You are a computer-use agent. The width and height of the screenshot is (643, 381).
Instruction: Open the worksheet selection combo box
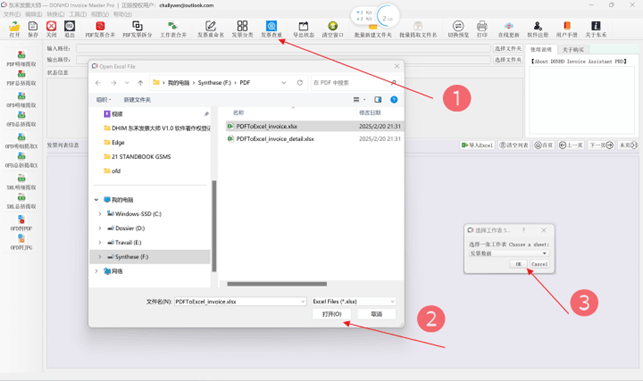coord(508,253)
